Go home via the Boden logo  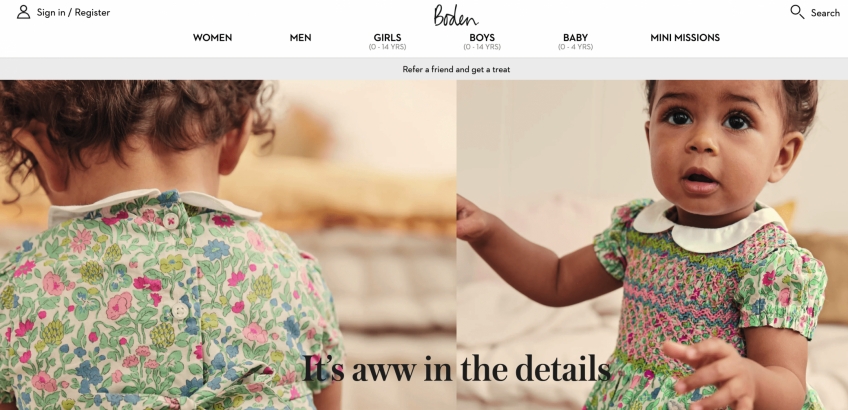click(x=455, y=15)
